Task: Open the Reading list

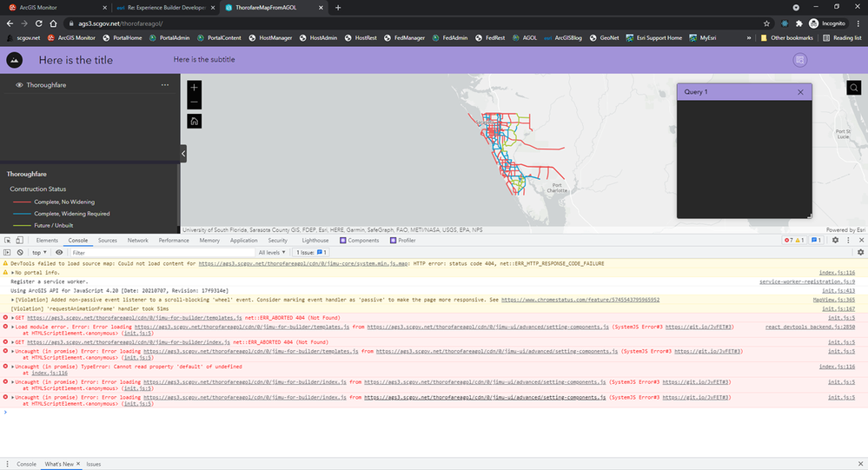Action: click(x=842, y=37)
